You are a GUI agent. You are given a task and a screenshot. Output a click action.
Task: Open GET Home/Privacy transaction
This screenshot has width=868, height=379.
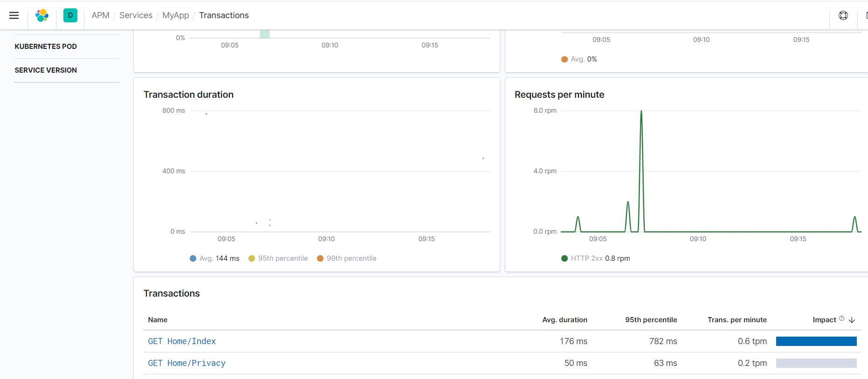186,363
